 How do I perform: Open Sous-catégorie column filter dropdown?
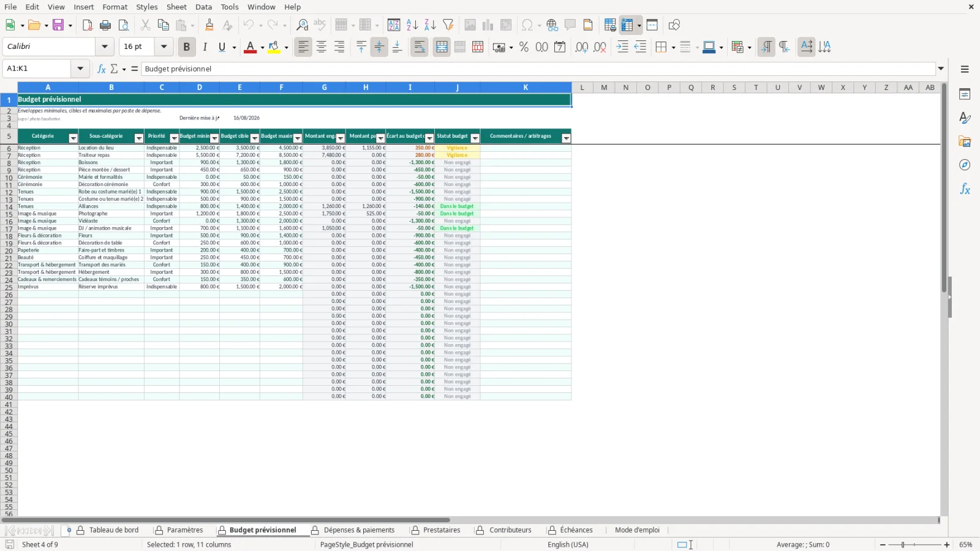tap(138, 138)
